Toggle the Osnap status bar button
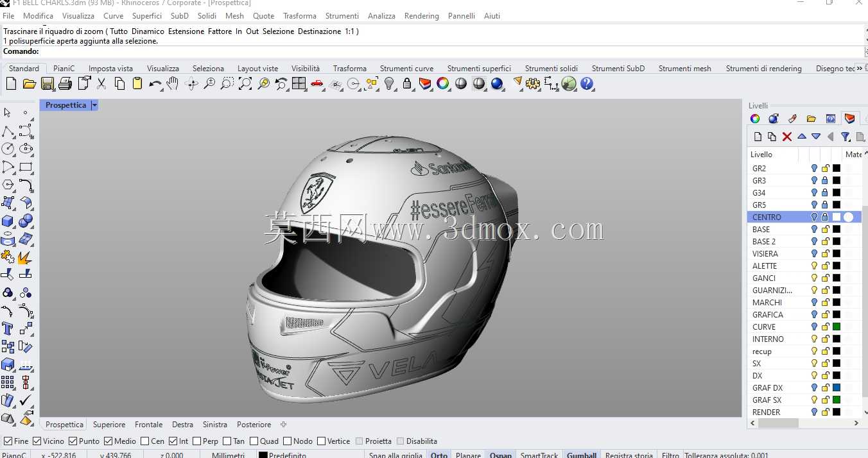 click(501, 454)
